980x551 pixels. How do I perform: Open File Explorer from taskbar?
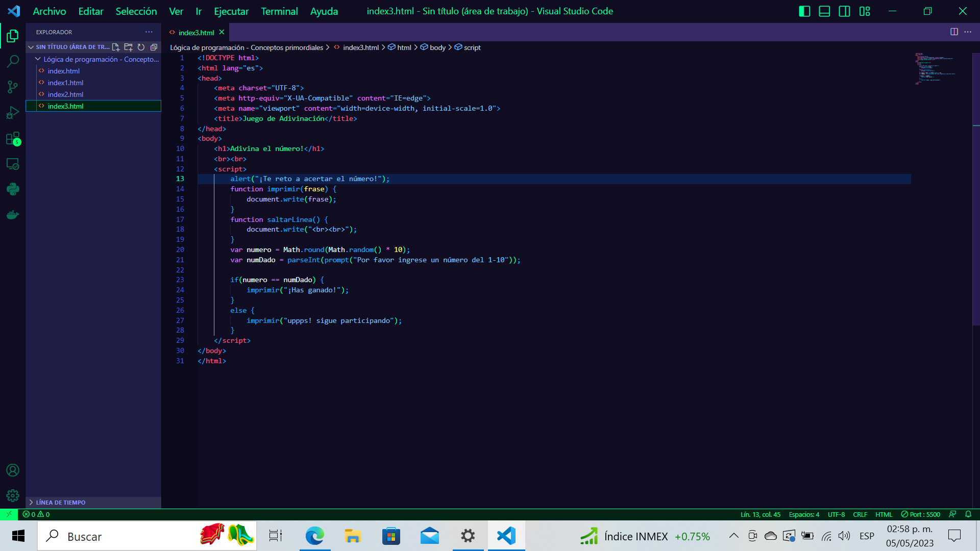coord(353,536)
